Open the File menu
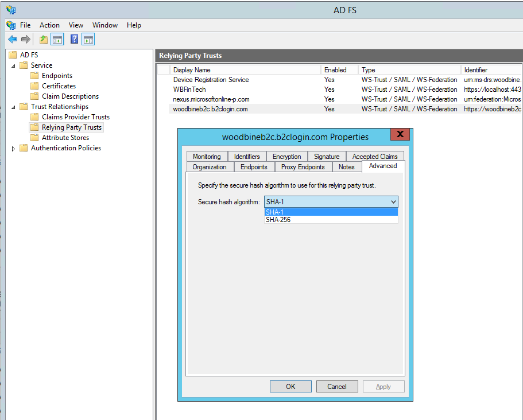The height and width of the screenshot is (420, 523). (25, 25)
